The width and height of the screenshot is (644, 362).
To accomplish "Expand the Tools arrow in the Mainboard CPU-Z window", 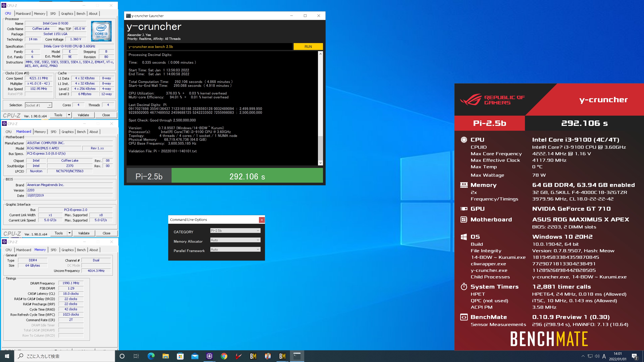I will tap(69, 233).
